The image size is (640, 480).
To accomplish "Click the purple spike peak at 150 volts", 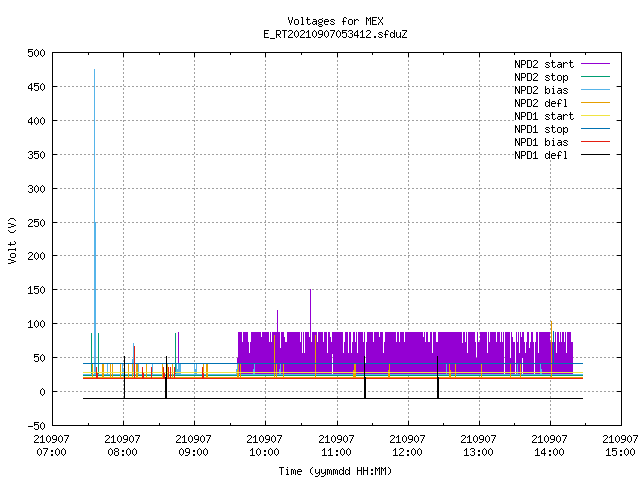I will 310,290.
